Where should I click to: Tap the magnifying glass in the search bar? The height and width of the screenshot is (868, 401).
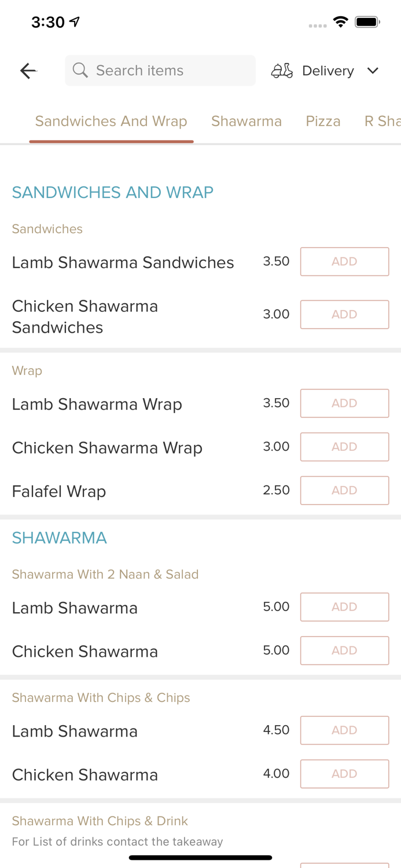coord(80,70)
